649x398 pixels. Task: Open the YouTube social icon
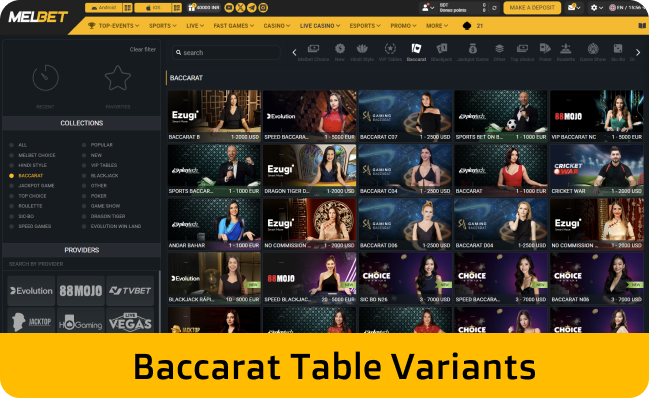click(229, 7)
